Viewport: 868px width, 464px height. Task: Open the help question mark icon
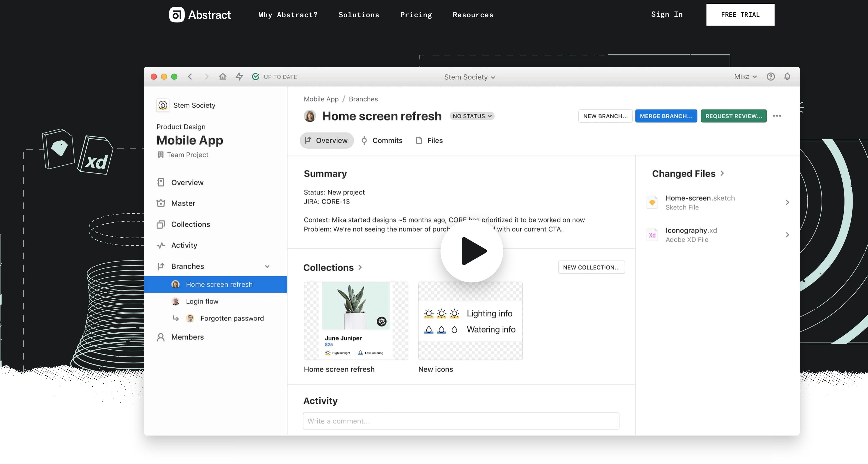(x=771, y=77)
